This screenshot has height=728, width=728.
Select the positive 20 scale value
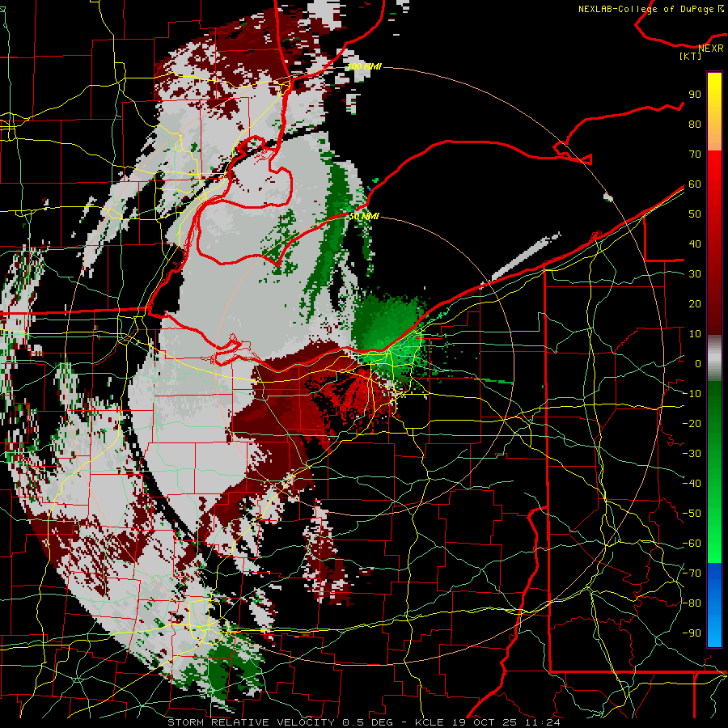[695, 303]
